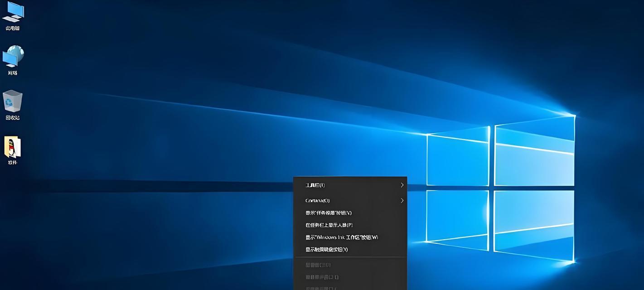Select the Recycle Bin desktop icon

[13, 105]
